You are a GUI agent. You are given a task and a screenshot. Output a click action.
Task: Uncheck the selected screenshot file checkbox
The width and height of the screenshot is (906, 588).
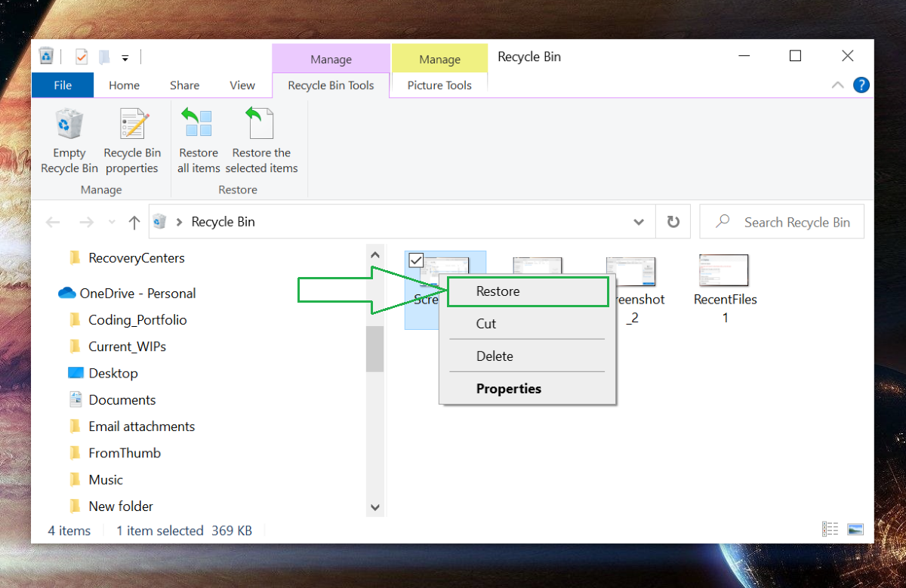point(415,260)
